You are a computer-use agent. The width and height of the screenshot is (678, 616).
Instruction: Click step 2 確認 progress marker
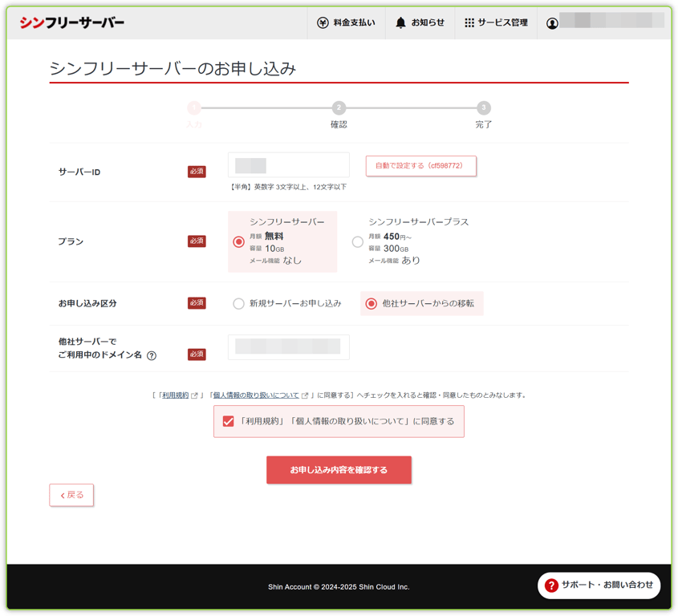[339, 107]
